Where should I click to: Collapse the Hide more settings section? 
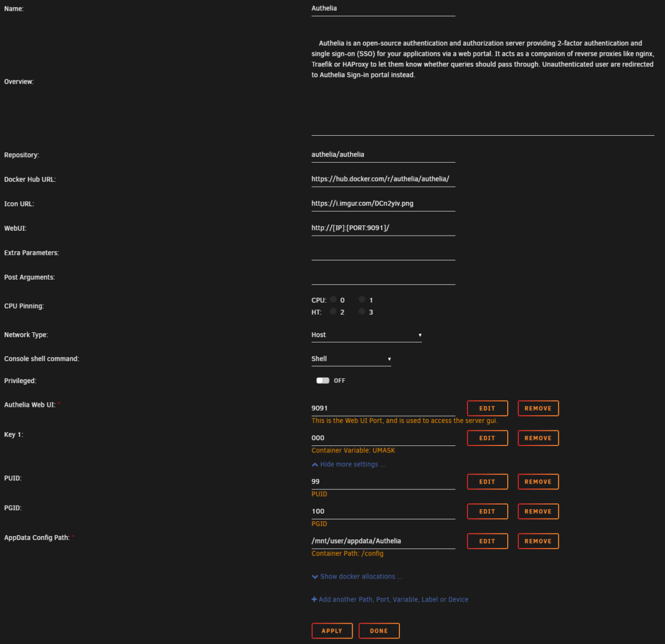tap(348, 464)
